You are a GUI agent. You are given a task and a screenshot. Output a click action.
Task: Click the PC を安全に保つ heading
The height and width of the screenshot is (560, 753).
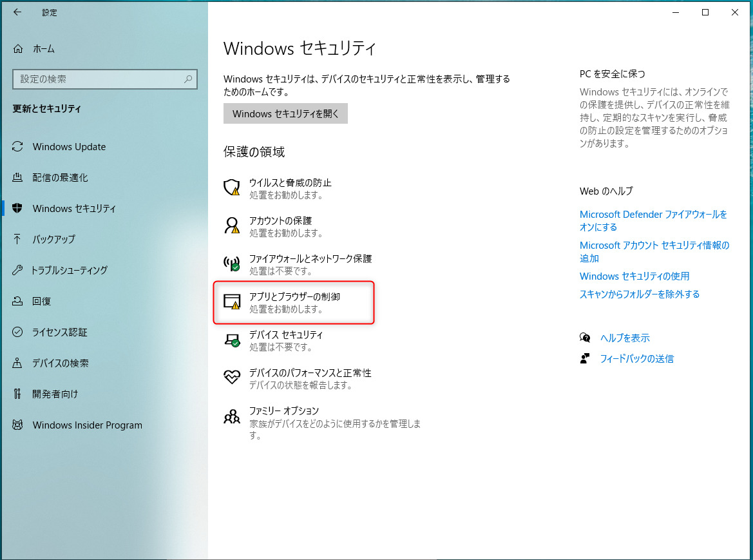tap(613, 73)
